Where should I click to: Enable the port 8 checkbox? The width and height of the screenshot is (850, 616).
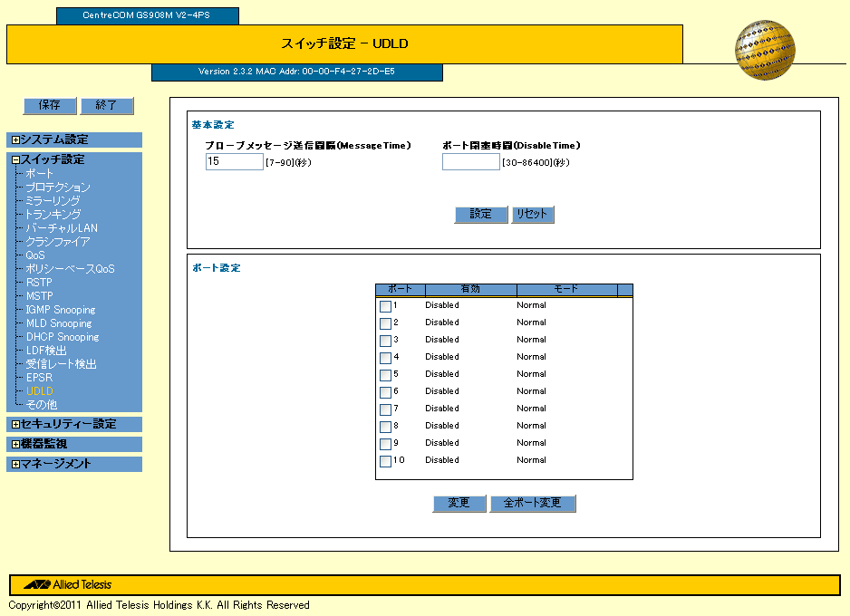385,427
